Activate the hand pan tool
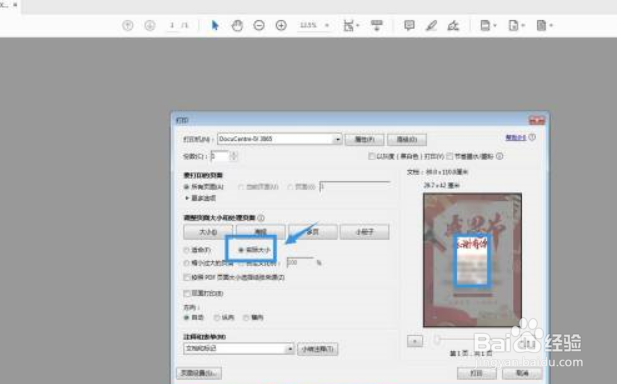 pyautogui.click(x=237, y=26)
